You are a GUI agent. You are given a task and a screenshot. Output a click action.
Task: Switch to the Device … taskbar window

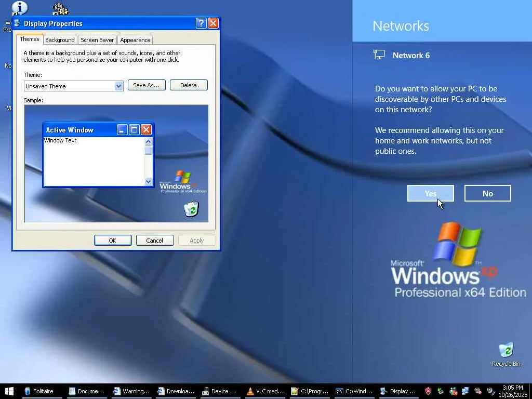220,391
